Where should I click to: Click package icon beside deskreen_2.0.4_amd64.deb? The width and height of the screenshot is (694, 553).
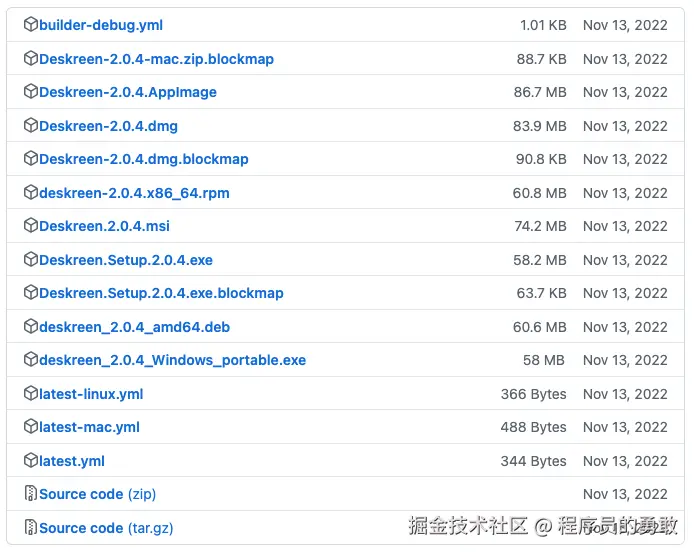pyautogui.click(x=31, y=327)
